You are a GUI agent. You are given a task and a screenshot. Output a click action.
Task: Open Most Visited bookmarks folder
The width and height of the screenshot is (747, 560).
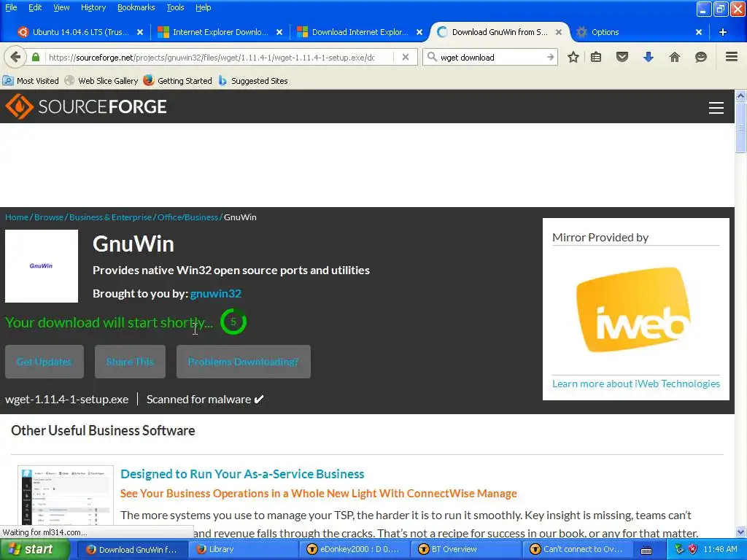click(x=31, y=80)
